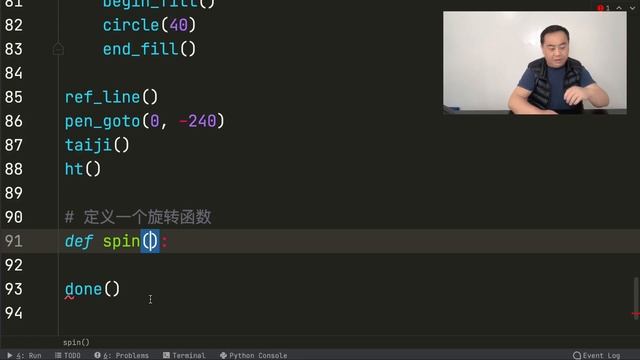
Task: Place cursor on ref_line() call
Action: (111, 97)
